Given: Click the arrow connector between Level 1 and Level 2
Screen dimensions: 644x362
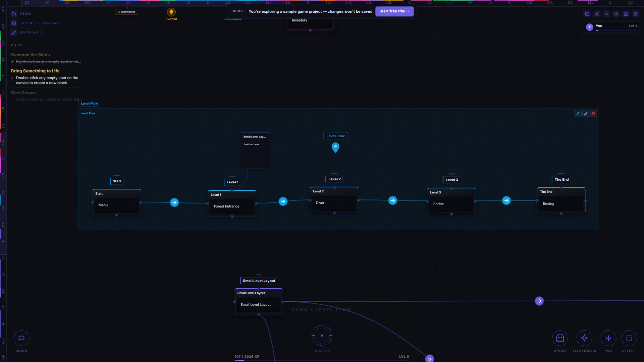Looking at the screenshot, I should (283, 201).
